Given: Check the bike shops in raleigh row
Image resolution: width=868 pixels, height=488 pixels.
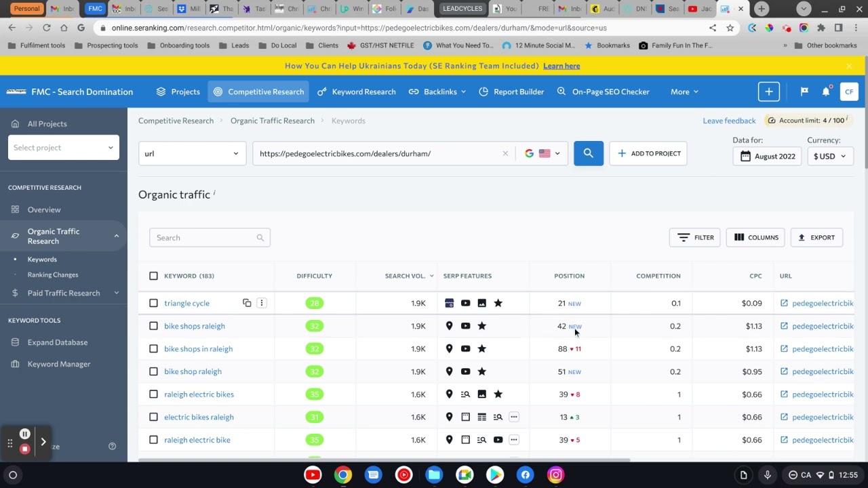Looking at the screenshot, I should click(153, 348).
